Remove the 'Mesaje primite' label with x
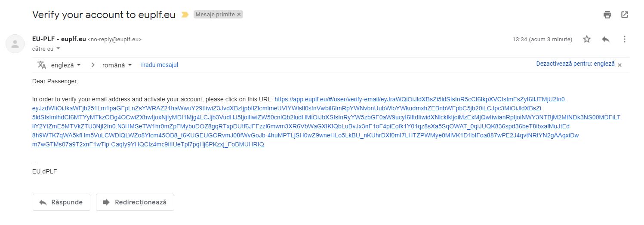The width and height of the screenshot is (644, 225). (239, 15)
